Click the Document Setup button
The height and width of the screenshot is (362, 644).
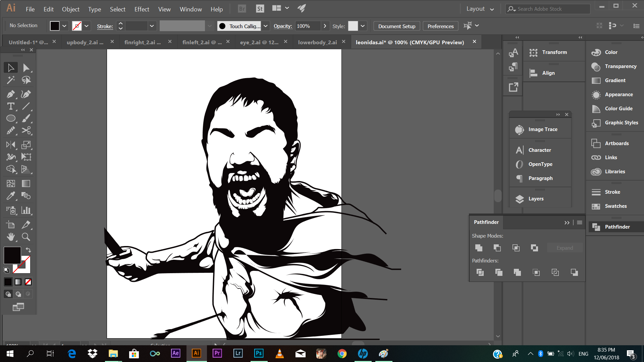click(396, 26)
